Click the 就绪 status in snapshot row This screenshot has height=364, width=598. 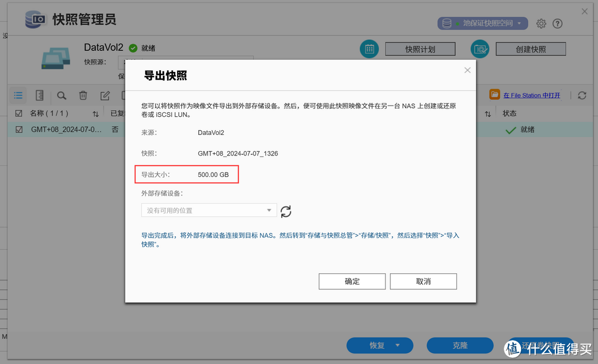528,129
